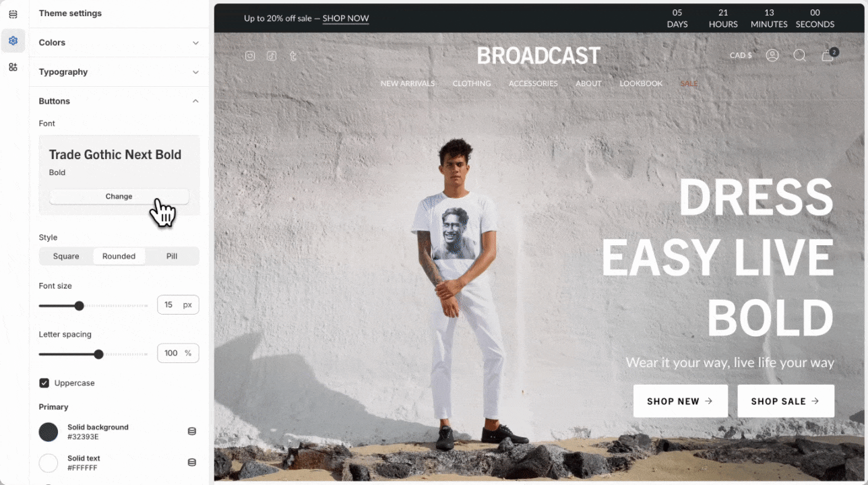The height and width of the screenshot is (485, 868).
Task: Open the account profile icon
Action: coord(772,55)
